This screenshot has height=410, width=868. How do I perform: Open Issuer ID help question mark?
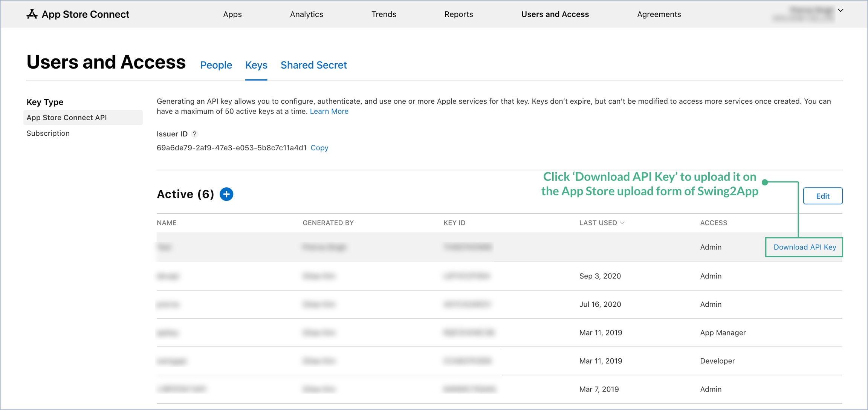pyautogui.click(x=194, y=134)
